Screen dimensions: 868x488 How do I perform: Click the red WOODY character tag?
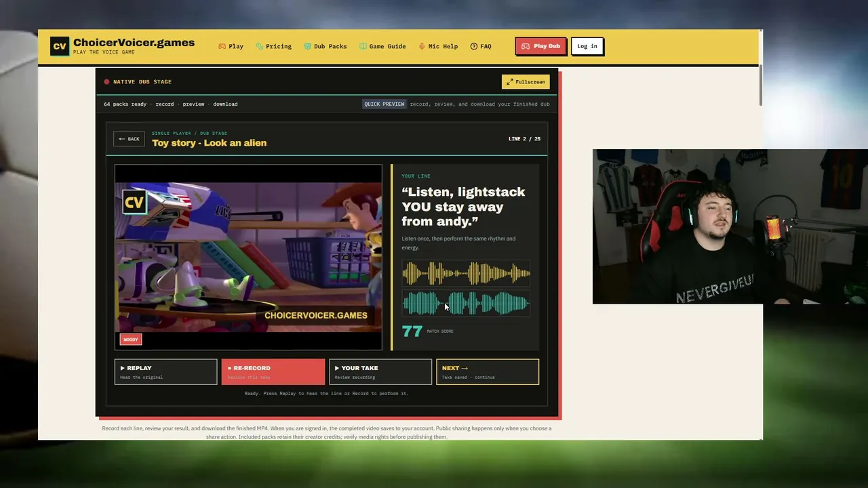[131, 340]
